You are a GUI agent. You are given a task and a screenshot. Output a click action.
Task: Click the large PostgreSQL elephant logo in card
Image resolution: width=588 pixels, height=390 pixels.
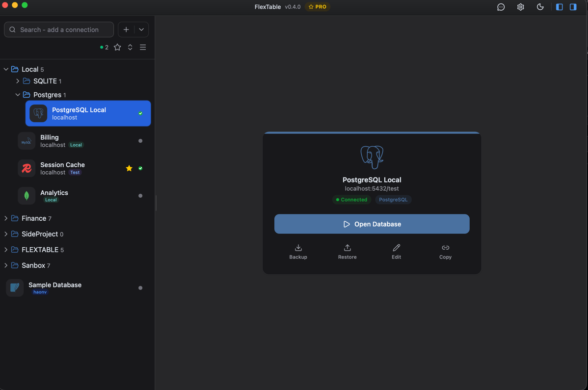click(372, 157)
